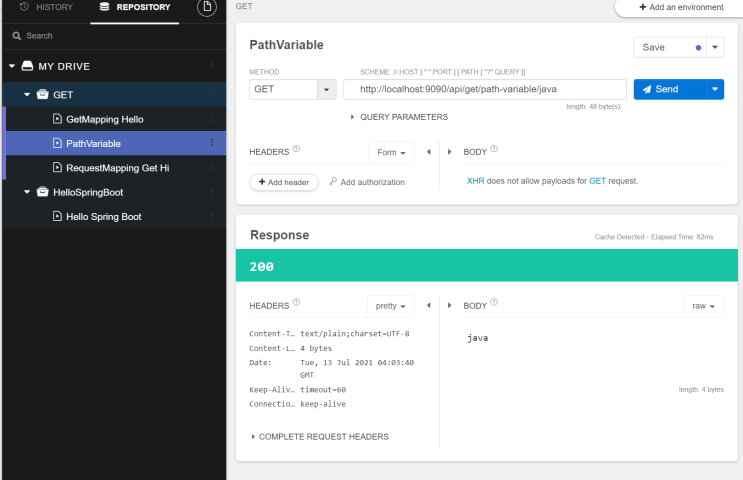Click right expand arrow beside request BODY
Image resolution: width=743 pixels, height=480 pixels.
pyautogui.click(x=449, y=152)
